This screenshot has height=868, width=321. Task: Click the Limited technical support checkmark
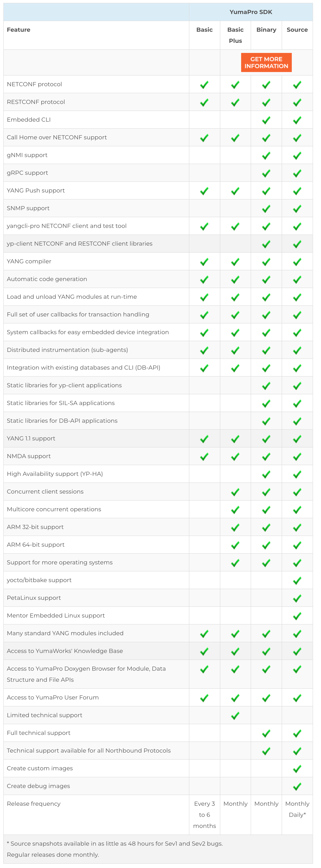[235, 715]
